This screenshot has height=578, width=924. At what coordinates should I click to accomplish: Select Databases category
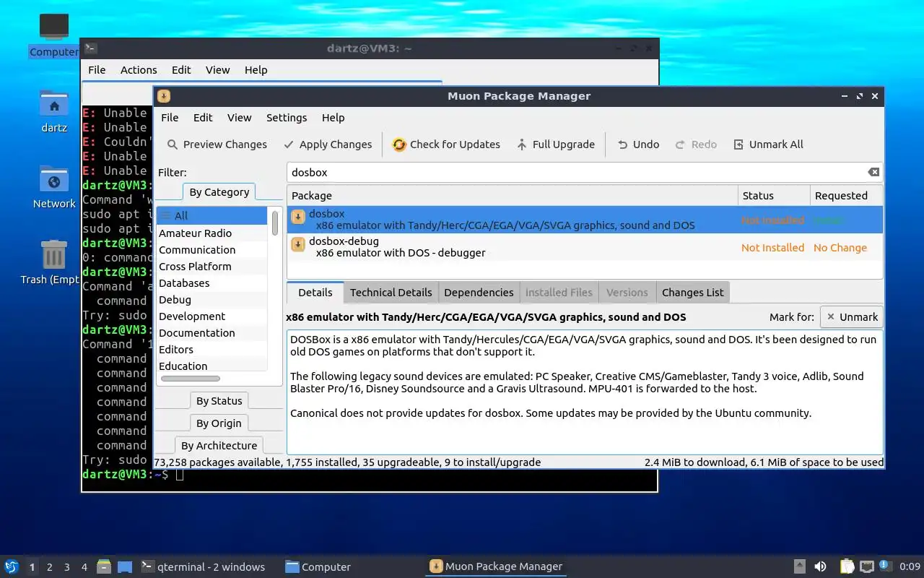212,283
